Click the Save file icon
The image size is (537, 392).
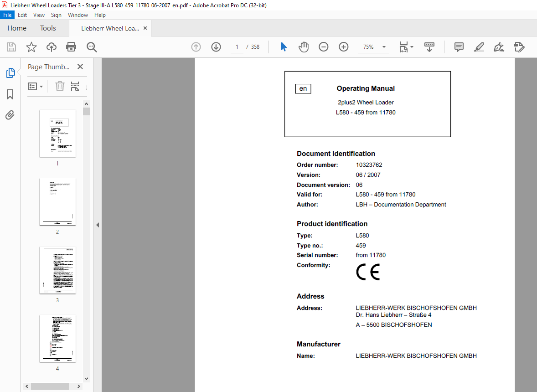[11, 47]
